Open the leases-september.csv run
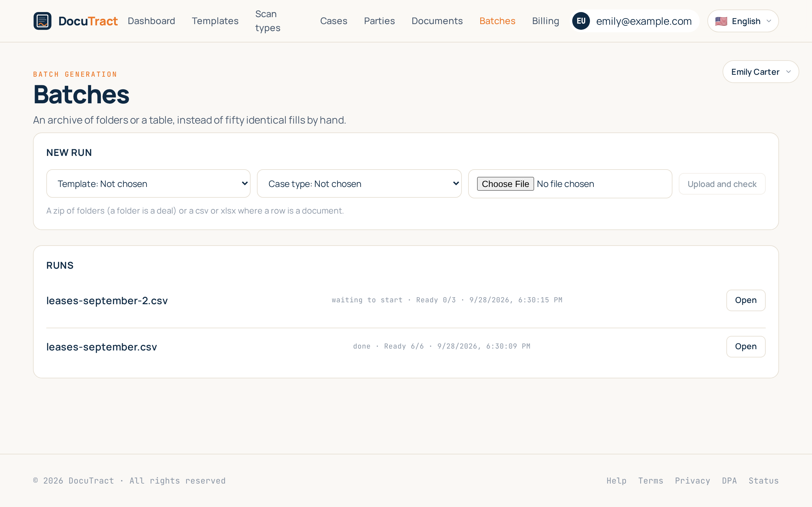This screenshot has height=507, width=812. [x=746, y=346]
